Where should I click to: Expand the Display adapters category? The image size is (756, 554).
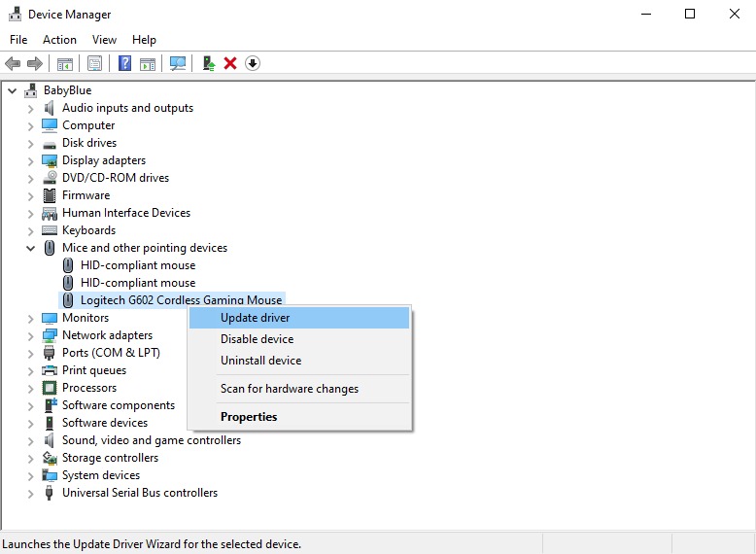[x=30, y=160]
